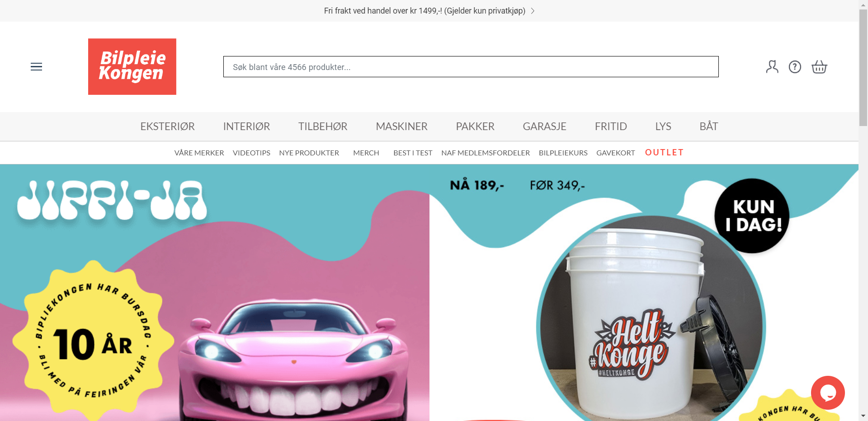Open the user account icon
Viewport: 868px width, 421px height.
coord(772,67)
